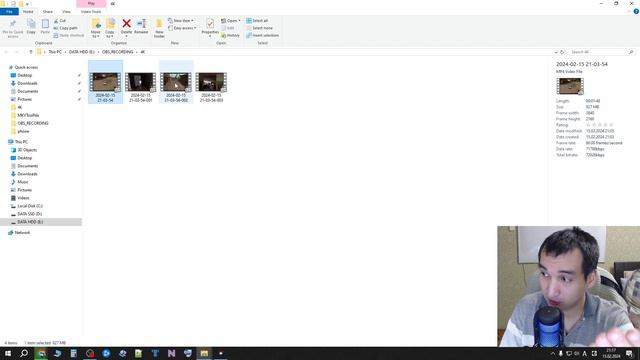Create a New folder from the ribbon
Viewport: 640px width, 360px height.
159,29
